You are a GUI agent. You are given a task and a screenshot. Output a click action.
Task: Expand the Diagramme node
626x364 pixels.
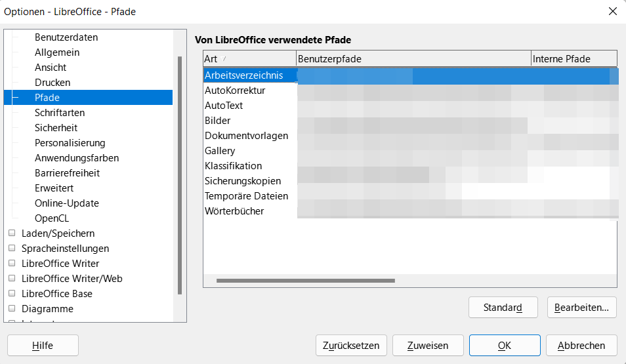[12, 308]
